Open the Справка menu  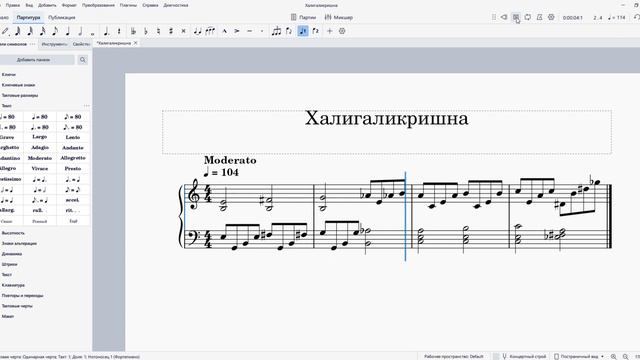click(x=150, y=5)
